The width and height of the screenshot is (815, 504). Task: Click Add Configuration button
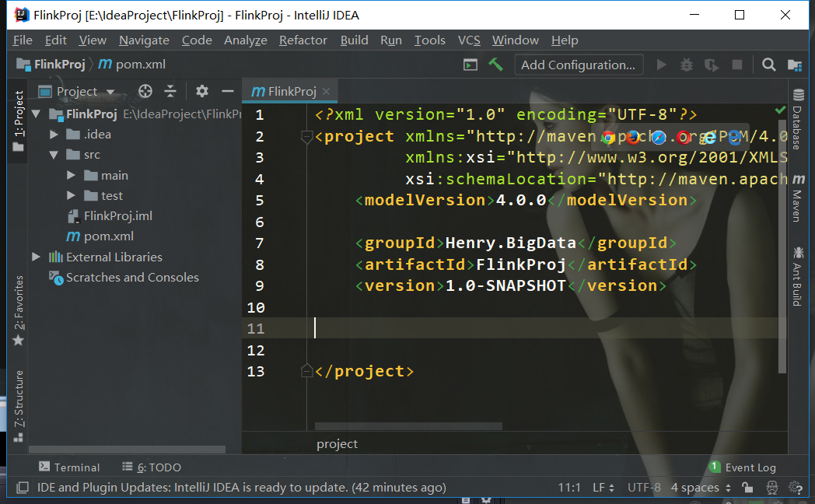click(x=578, y=65)
